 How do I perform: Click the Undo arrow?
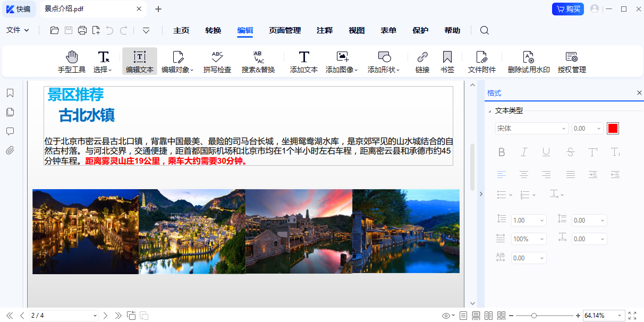(110, 30)
